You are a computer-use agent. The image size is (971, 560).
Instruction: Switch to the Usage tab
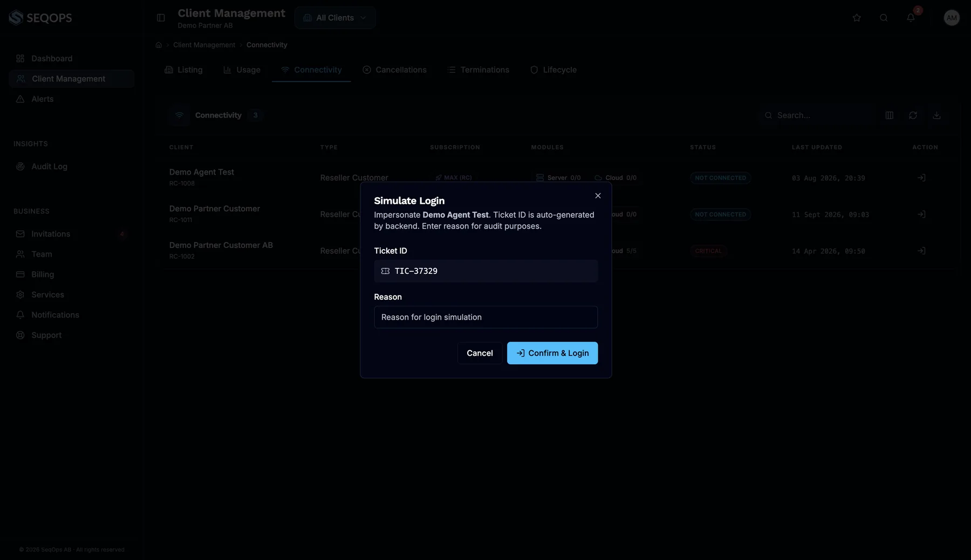(242, 70)
